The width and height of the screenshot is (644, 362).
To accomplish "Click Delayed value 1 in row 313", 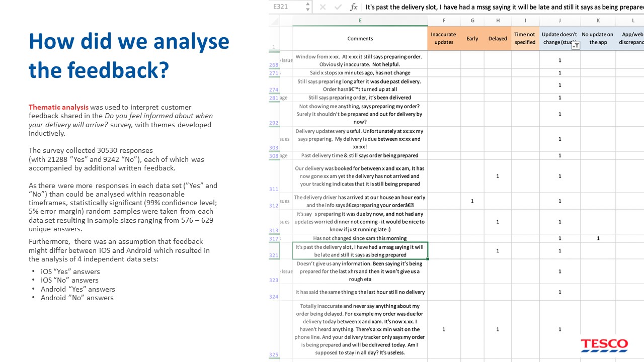I will (x=498, y=221).
